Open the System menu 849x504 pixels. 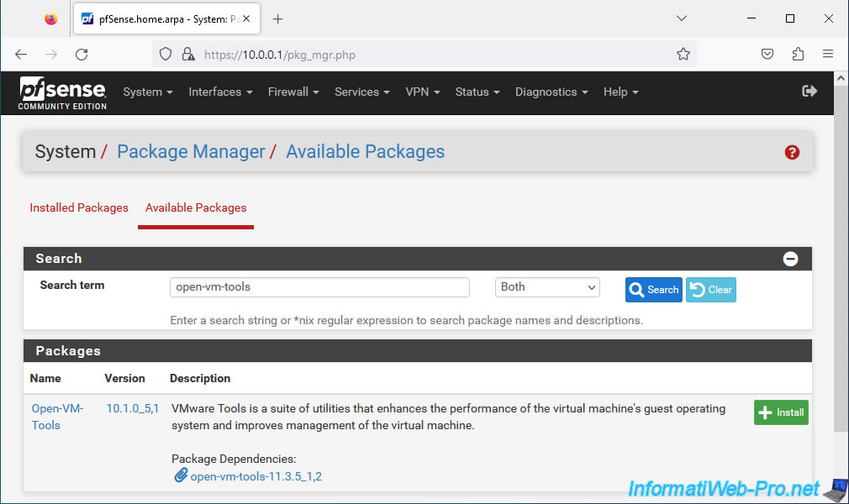(x=148, y=92)
